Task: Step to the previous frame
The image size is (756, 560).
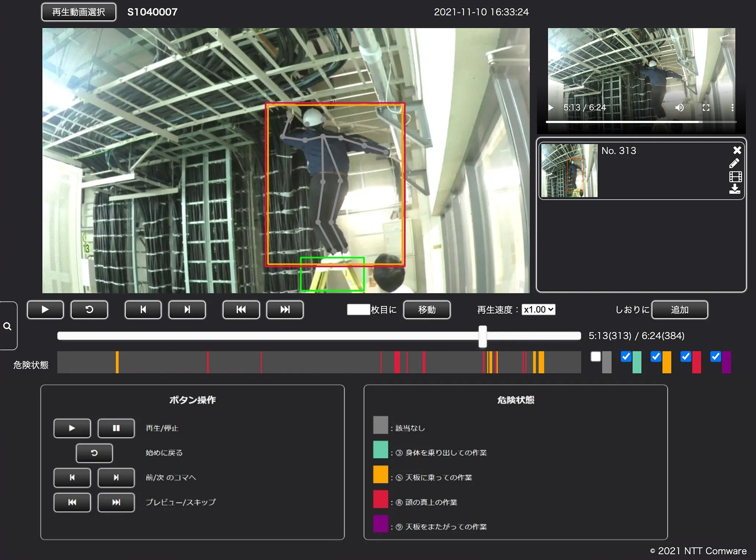Action: coord(143,310)
